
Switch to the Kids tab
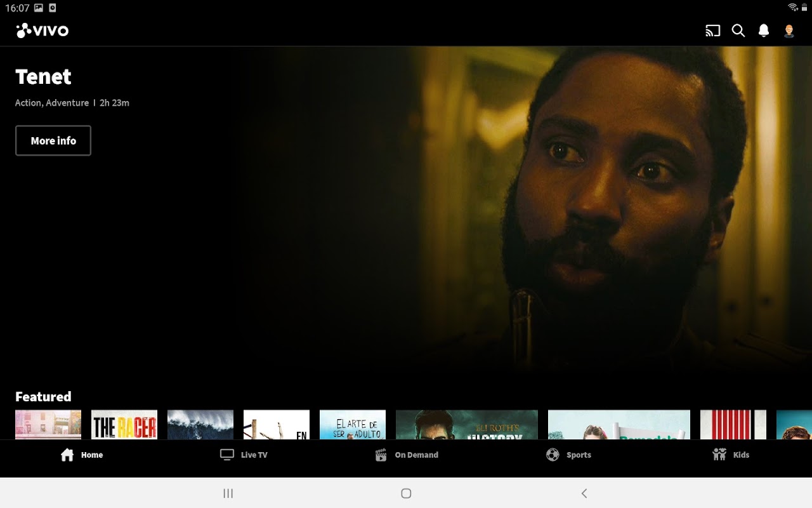tap(731, 455)
